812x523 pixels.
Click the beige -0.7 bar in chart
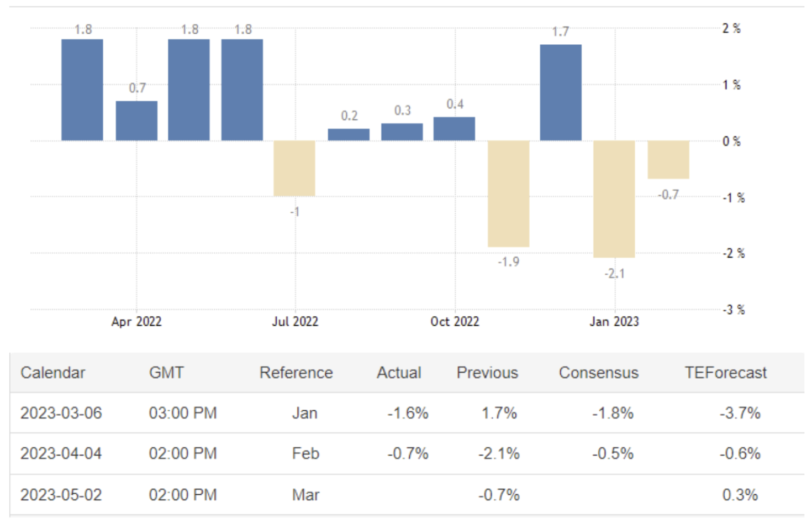[668, 160]
